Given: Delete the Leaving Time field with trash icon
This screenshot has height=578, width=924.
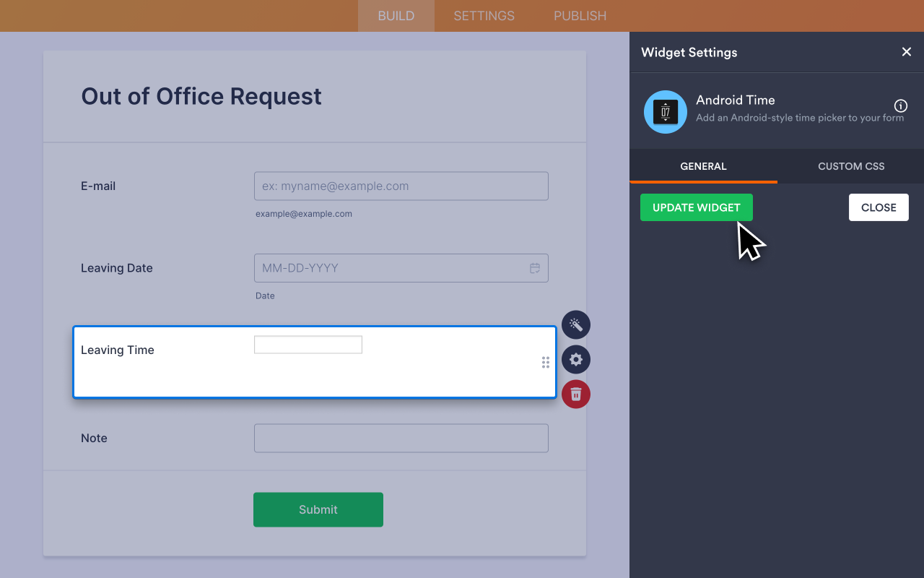Looking at the screenshot, I should coord(576,394).
